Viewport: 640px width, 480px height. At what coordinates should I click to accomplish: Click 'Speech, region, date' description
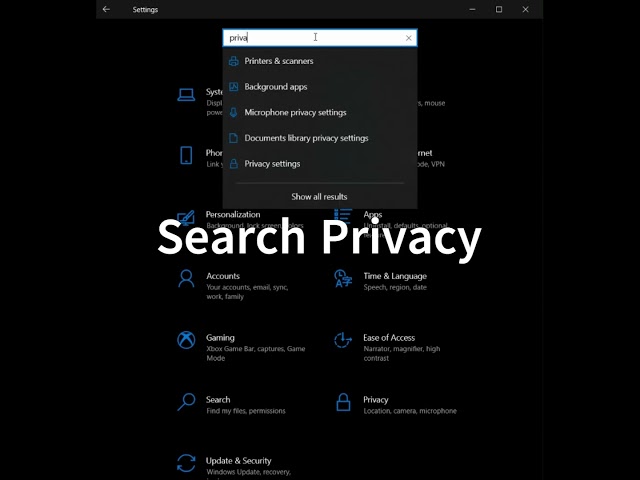click(395, 287)
